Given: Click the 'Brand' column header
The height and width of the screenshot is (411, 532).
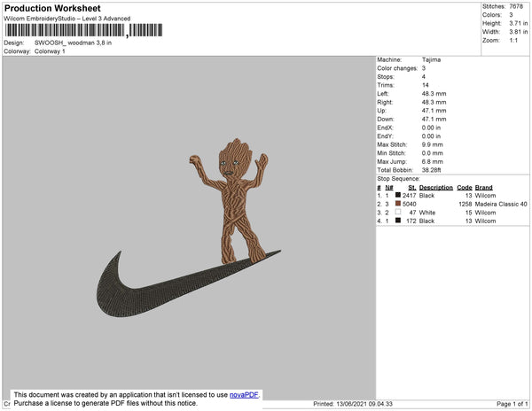Looking at the screenshot, I should (x=483, y=188).
